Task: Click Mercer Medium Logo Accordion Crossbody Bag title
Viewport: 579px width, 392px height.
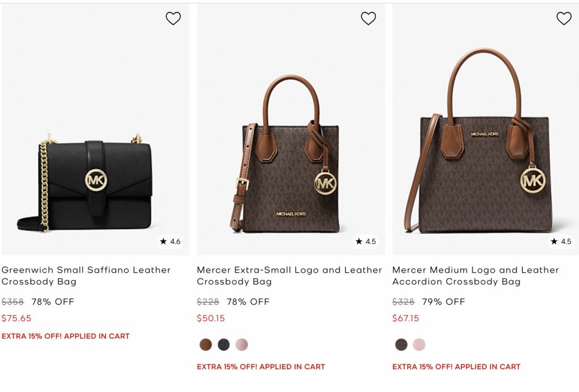Action: click(475, 275)
